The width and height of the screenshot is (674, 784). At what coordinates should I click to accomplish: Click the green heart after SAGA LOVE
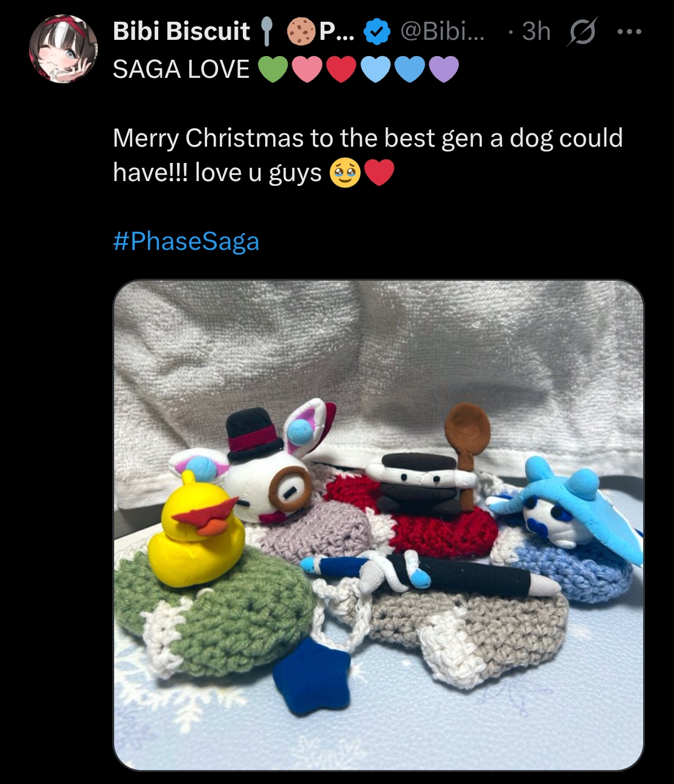click(273, 69)
